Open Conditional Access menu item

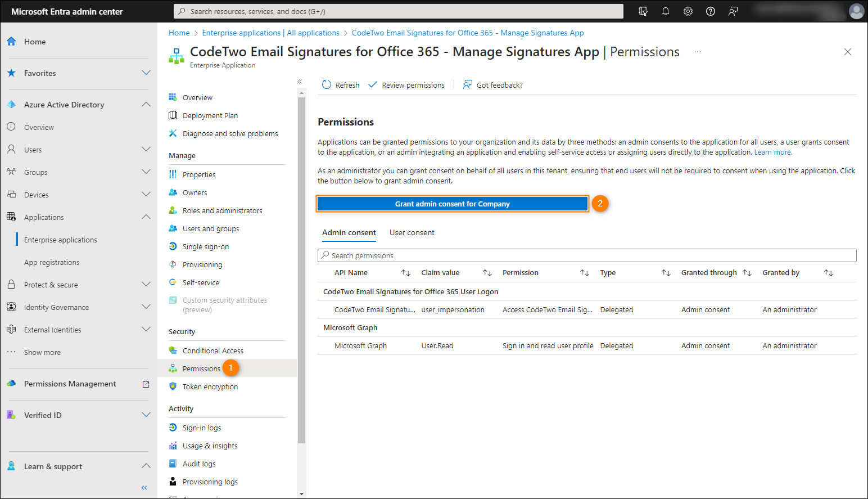(x=213, y=350)
